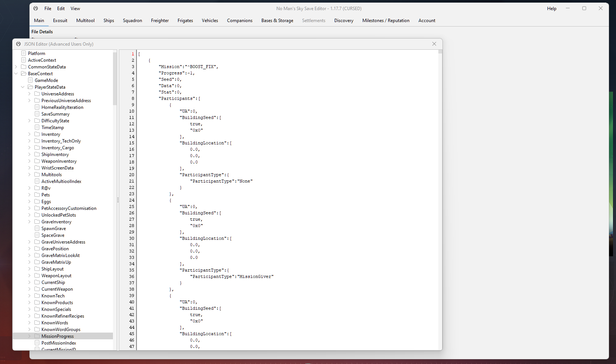This screenshot has width=616, height=364.
Task: Switch to the Account tab
Action: click(427, 21)
